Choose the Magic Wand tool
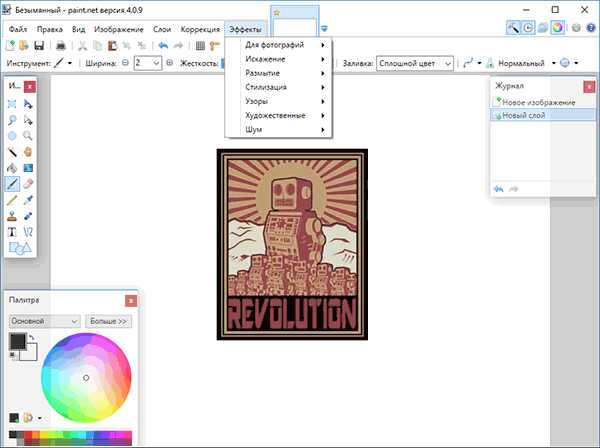Screen dimensions: 600x448 click(11, 152)
